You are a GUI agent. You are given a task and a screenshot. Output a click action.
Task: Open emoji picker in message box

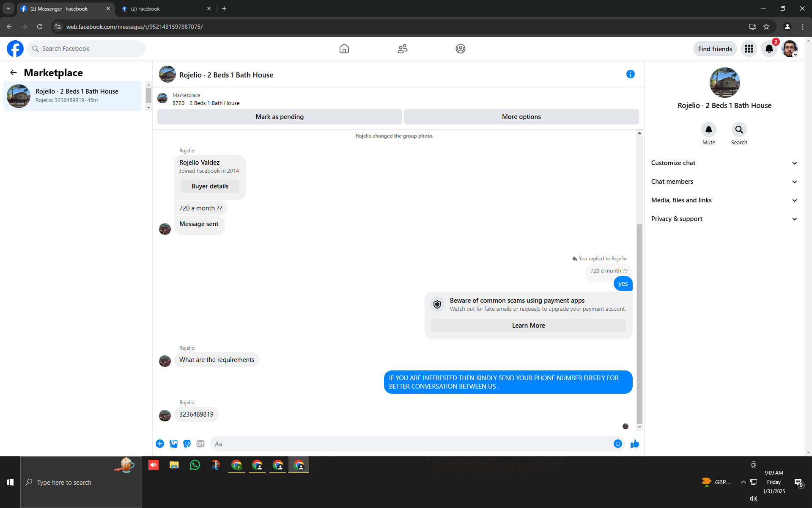point(618,444)
